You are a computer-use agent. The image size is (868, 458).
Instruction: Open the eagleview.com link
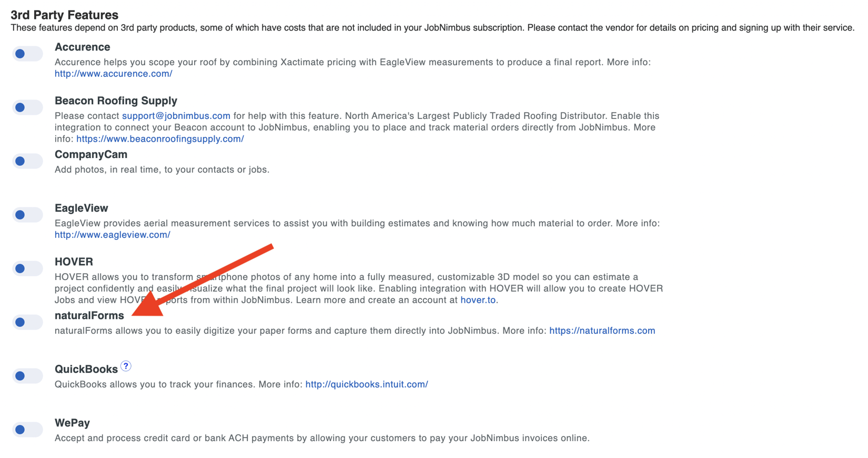pos(112,235)
